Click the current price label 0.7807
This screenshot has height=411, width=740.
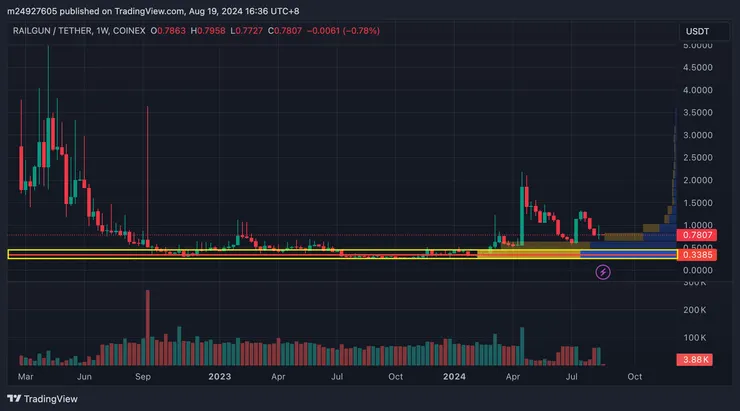697,235
